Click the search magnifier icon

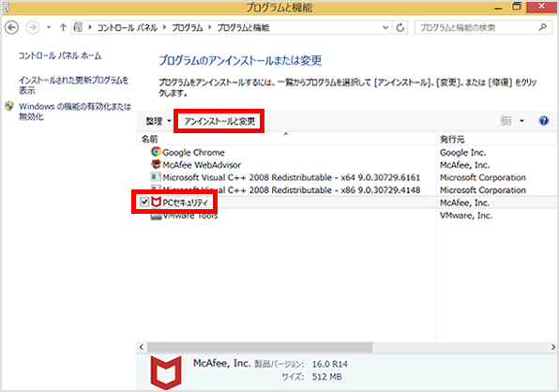pyautogui.click(x=543, y=27)
